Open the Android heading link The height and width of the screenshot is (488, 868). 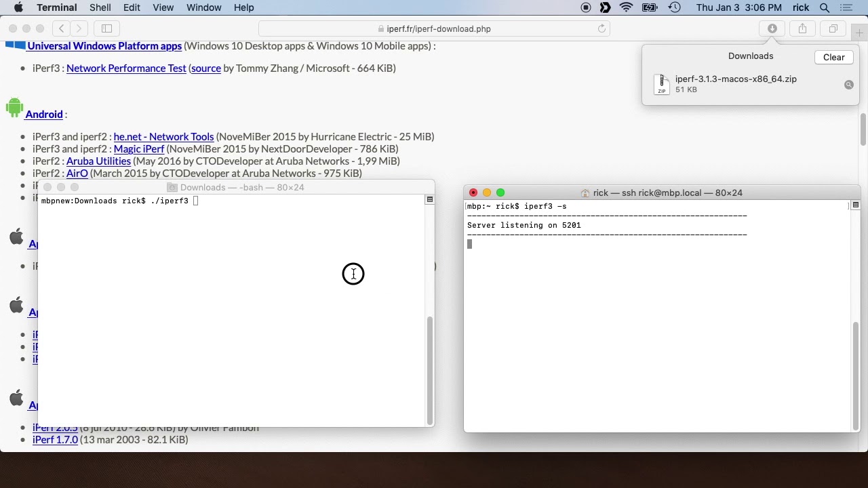click(44, 115)
